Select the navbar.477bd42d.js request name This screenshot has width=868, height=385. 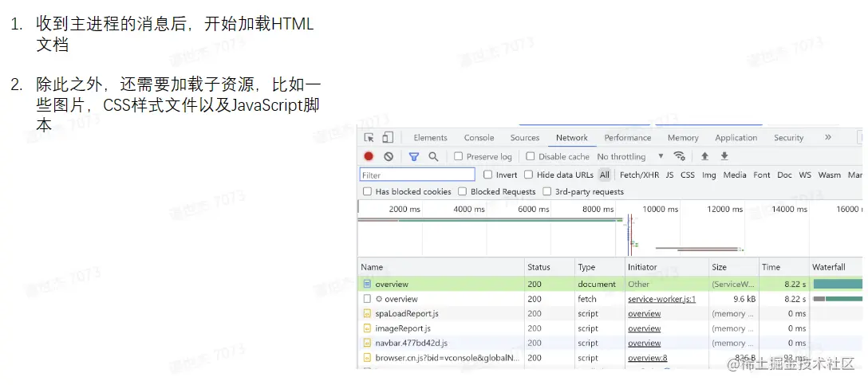click(x=412, y=343)
